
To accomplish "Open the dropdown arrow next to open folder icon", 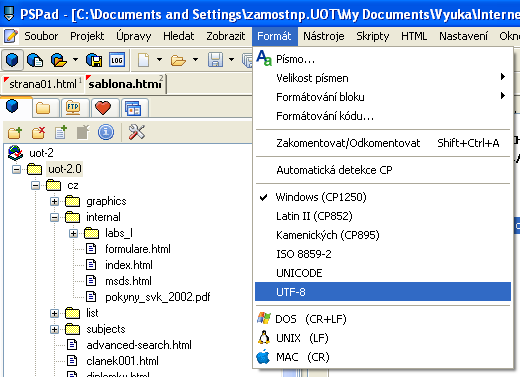I will coord(195,60).
